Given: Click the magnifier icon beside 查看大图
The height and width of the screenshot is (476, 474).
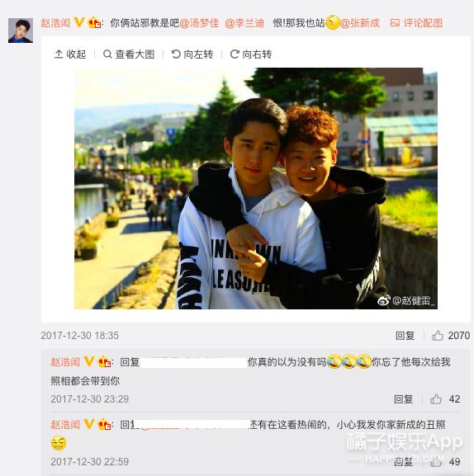Looking at the screenshot, I should click(107, 54).
